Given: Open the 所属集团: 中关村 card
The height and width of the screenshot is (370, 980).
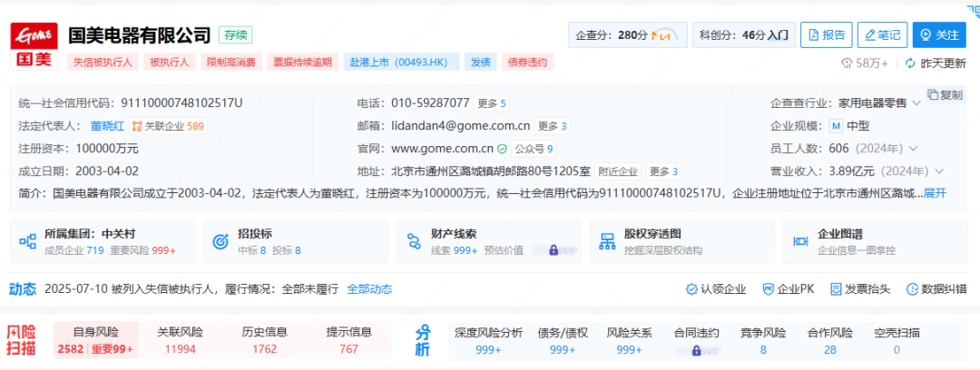Looking at the screenshot, I should pos(103,242).
